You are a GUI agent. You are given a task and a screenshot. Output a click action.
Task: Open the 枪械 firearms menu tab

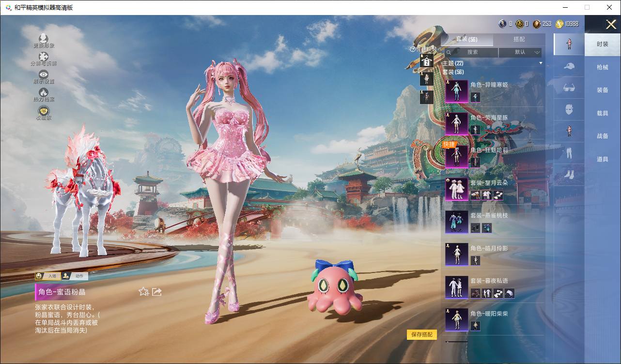point(602,67)
